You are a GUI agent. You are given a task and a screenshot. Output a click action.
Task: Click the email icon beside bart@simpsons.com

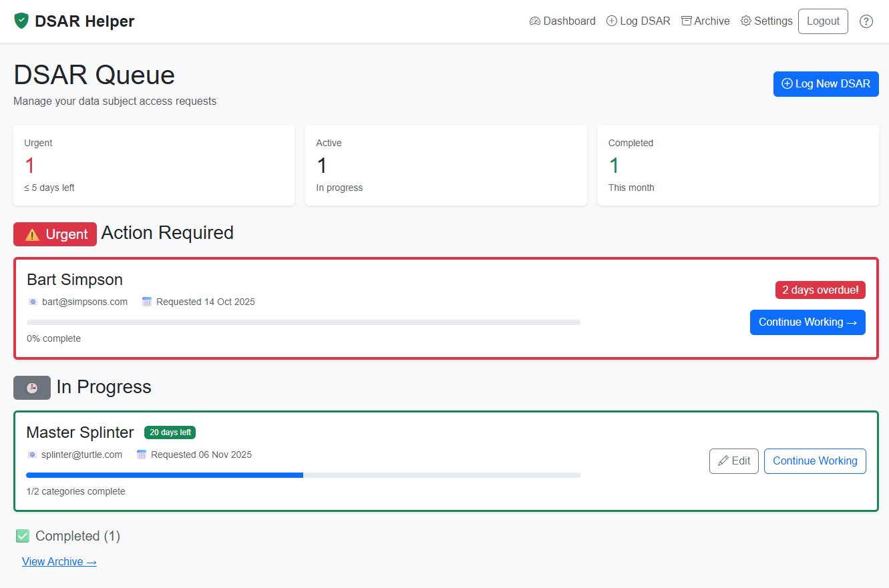33,302
